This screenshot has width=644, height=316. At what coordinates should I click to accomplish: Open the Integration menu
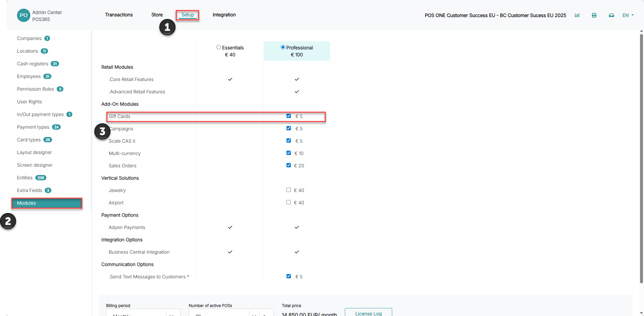(x=224, y=15)
